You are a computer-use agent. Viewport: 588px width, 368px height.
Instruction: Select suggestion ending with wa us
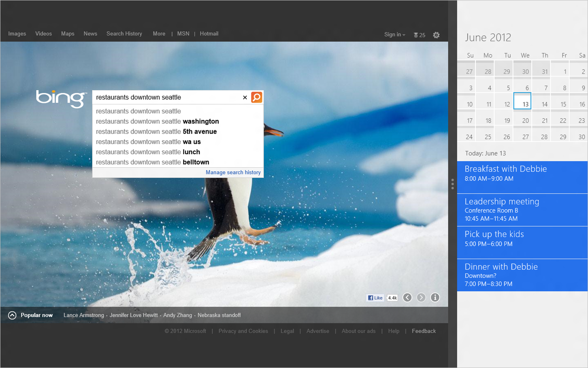point(178,142)
